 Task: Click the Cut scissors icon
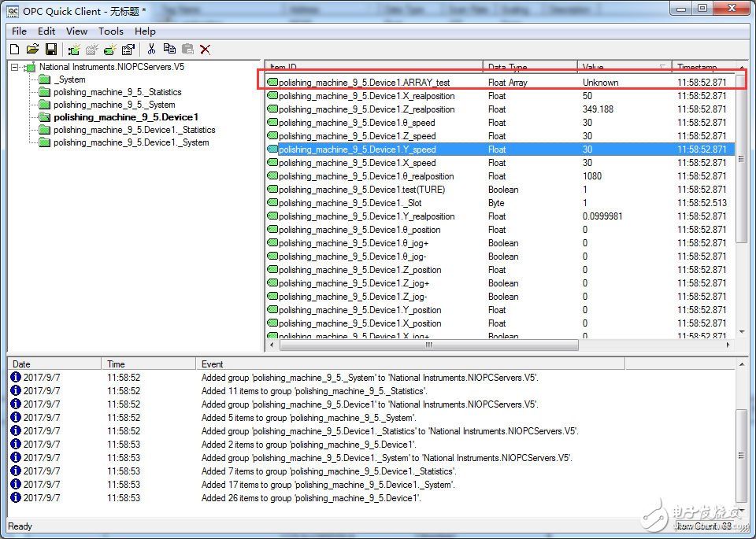click(151, 49)
